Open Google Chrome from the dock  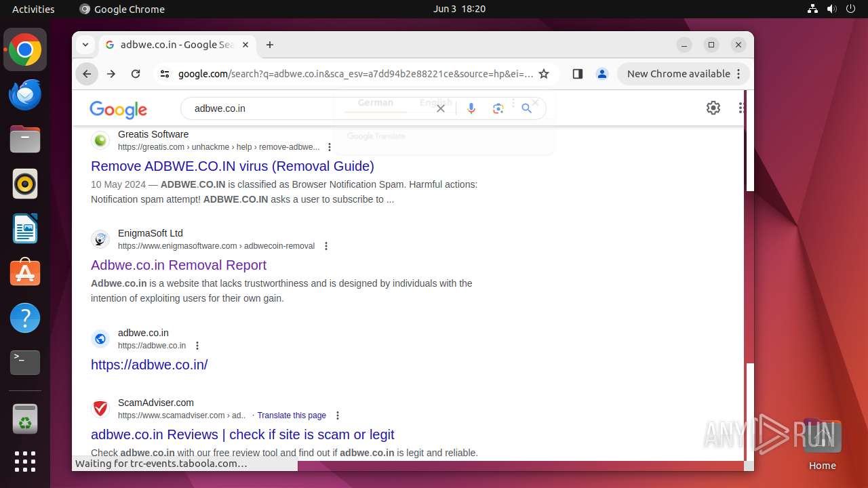[25, 50]
